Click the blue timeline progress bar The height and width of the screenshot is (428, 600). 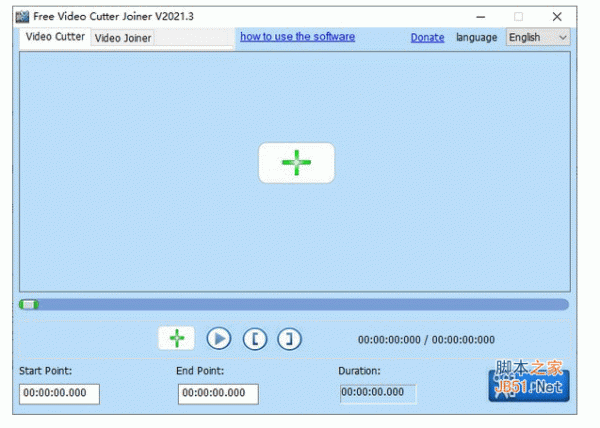tap(294, 305)
